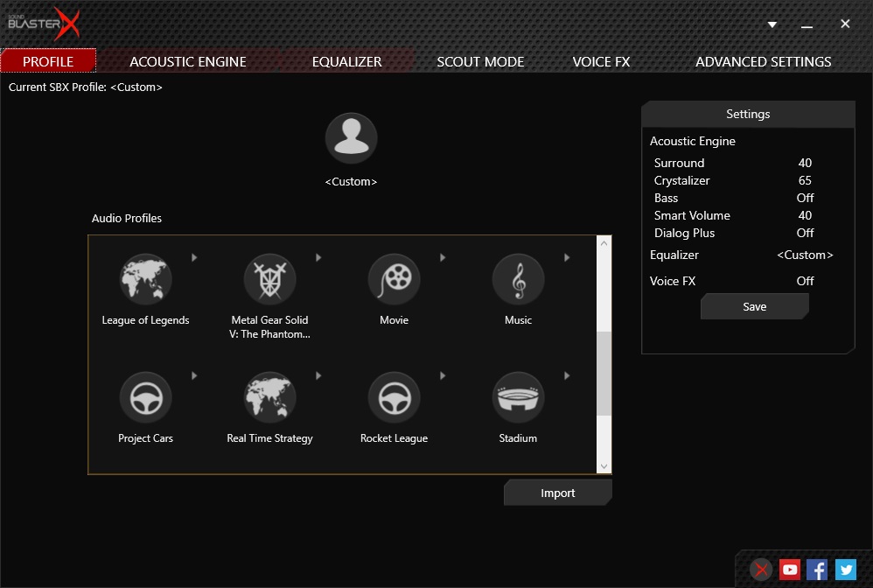Click the Smart Volume value 40
Image resolution: width=873 pixels, height=588 pixels.
(805, 215)
